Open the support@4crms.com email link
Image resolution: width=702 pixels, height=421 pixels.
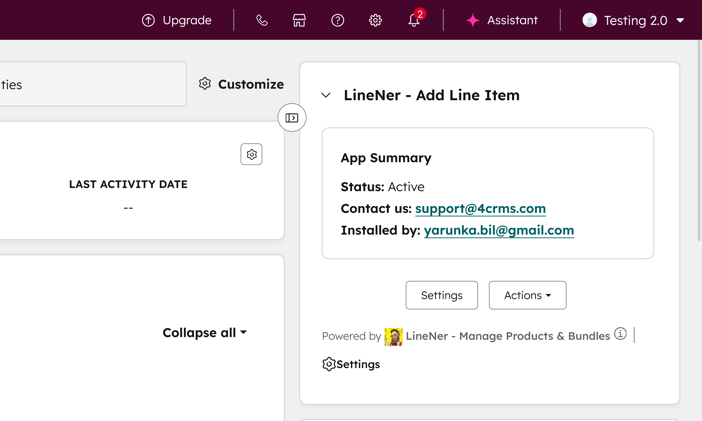pos(480,208)
